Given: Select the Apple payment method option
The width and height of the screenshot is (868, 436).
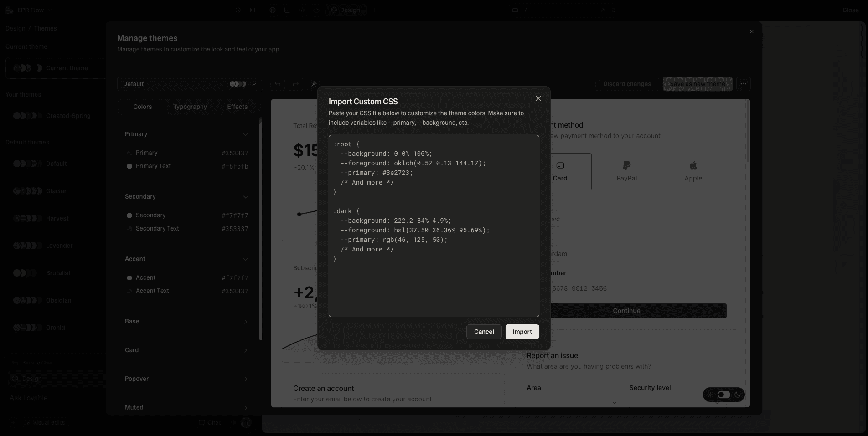Looking at the screenshot, I should click(x=693, y=171).
